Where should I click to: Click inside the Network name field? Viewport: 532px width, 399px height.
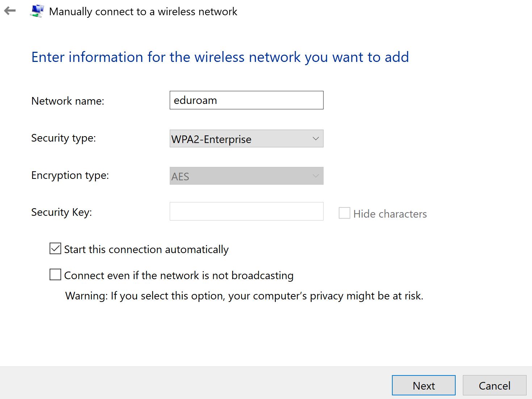246,100
